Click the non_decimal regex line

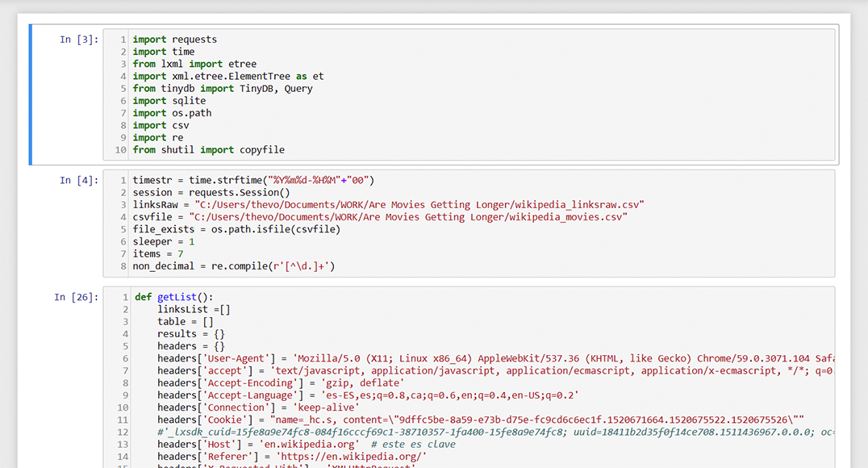pyautogui.click(x=233, y=266)
